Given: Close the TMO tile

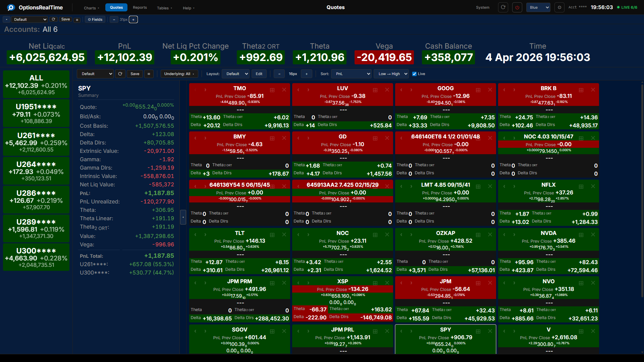Looking at the screenshot, I should (284, 90).
